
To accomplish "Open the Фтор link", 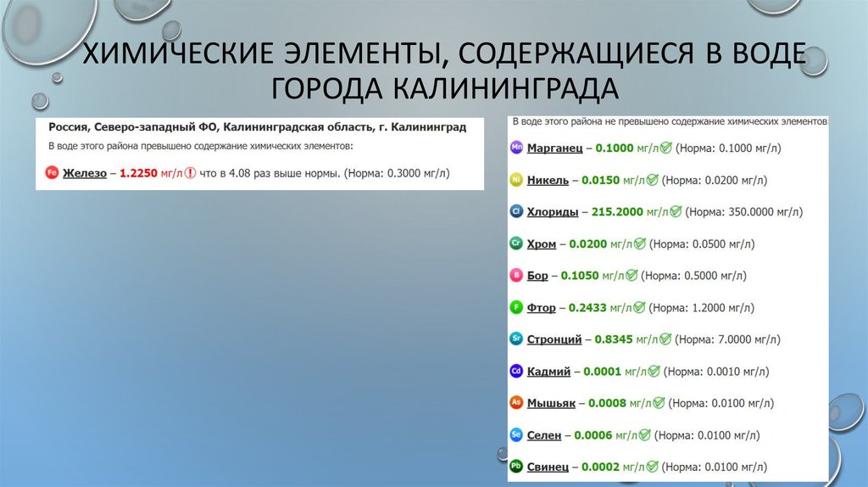I will (x=542, y=308).
